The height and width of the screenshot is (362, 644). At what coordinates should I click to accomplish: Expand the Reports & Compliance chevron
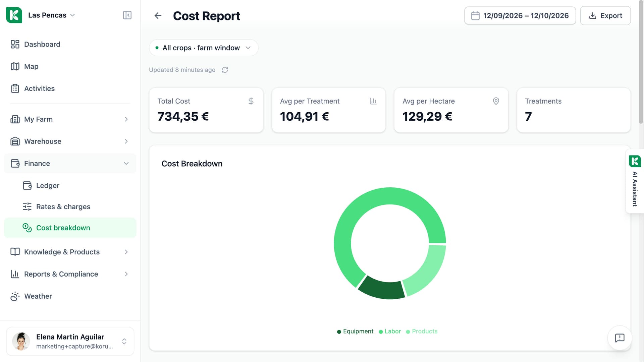[x=126, y=274]
